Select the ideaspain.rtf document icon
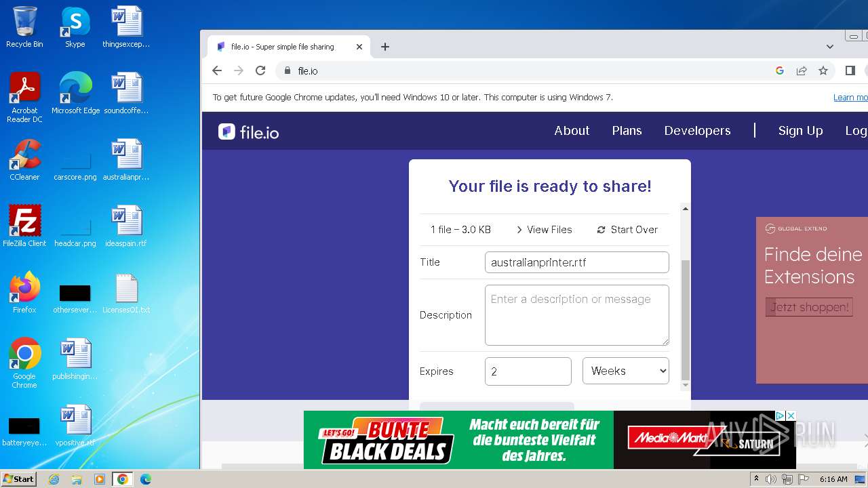The image size is (868, 488). [126, 226]
